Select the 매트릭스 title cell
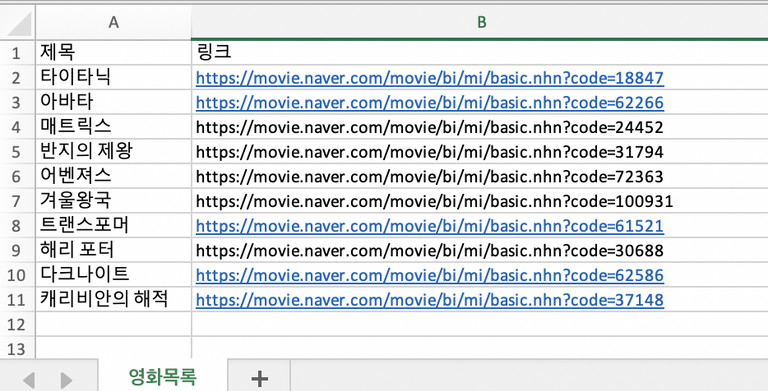The height and width of the screenshot is (391, 768). pyautogui.click(x=113, y=127)
